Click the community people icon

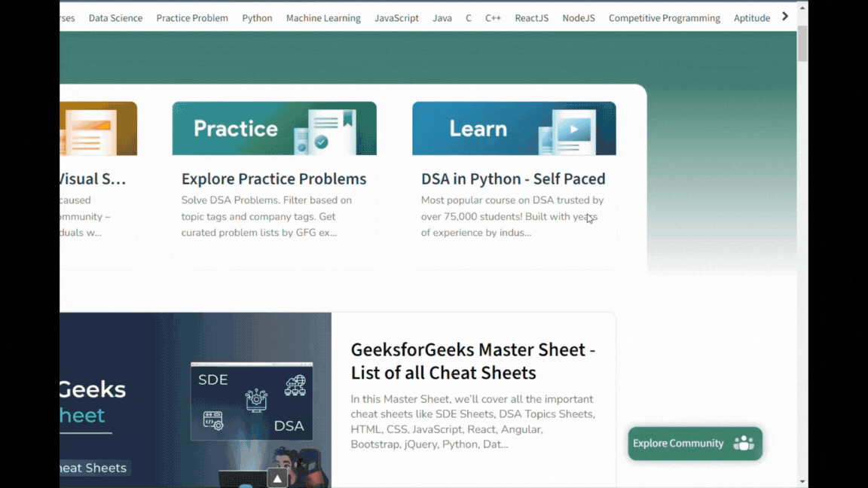click(x=744, y=443)
